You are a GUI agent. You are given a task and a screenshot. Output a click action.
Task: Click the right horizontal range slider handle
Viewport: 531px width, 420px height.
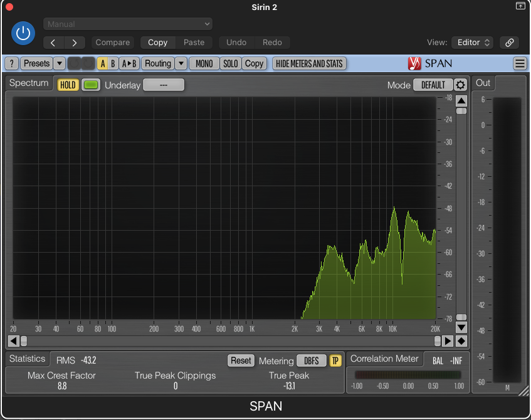pyautogui.click(x=438, y=341)
